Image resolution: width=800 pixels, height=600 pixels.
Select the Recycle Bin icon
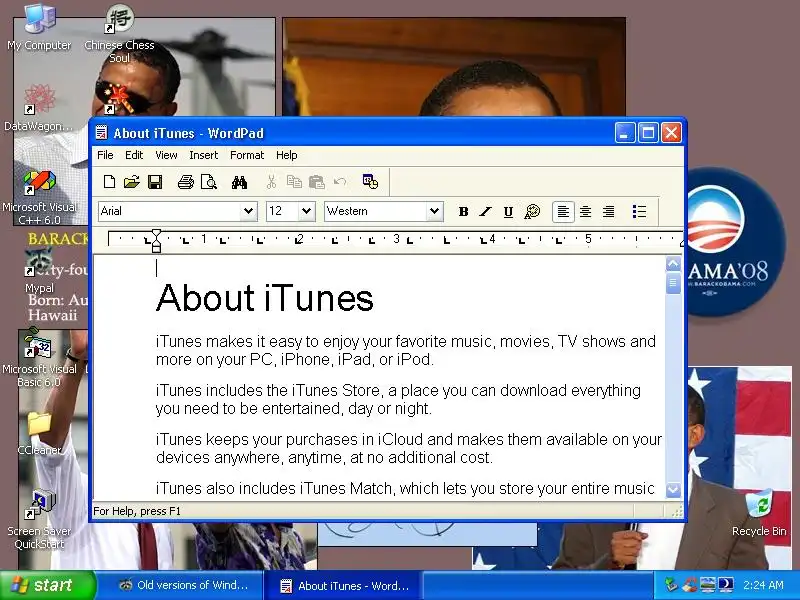pos(759,512)
